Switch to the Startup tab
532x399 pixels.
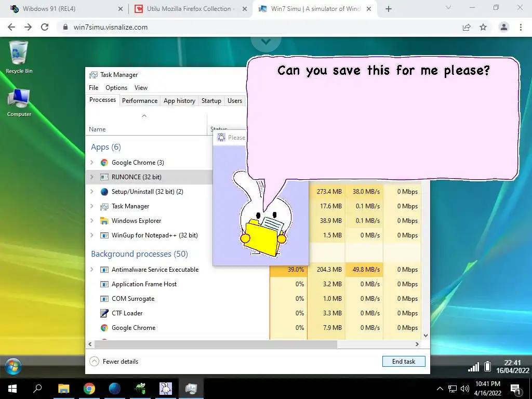pos(211,100)
